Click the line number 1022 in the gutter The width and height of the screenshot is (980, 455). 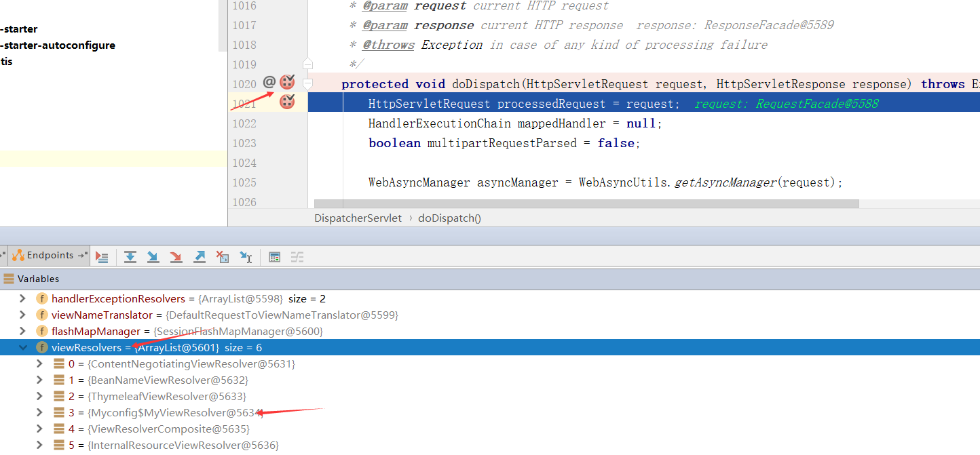pyautogui.click(x=244, y=123)
